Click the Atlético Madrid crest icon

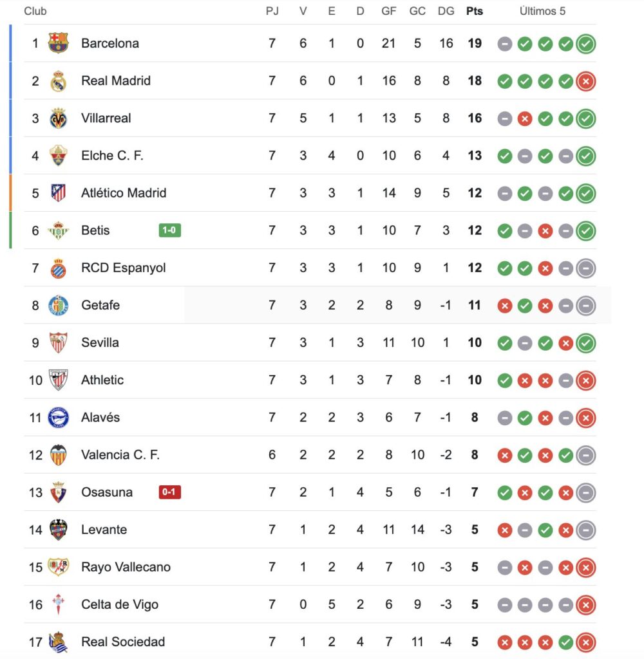58,193
